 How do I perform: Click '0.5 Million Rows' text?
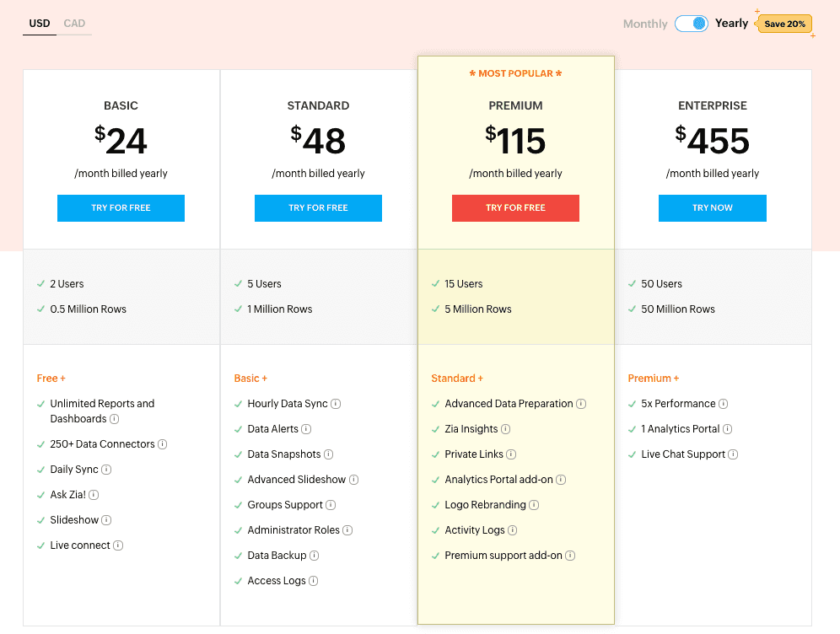(x=89, y=309)
